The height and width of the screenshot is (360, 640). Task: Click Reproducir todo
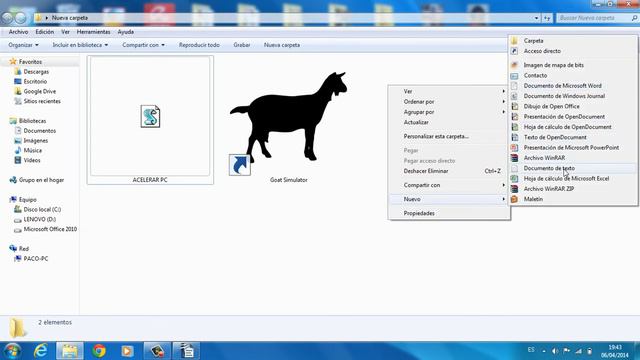pyautogui.click(x=199, y=45)
